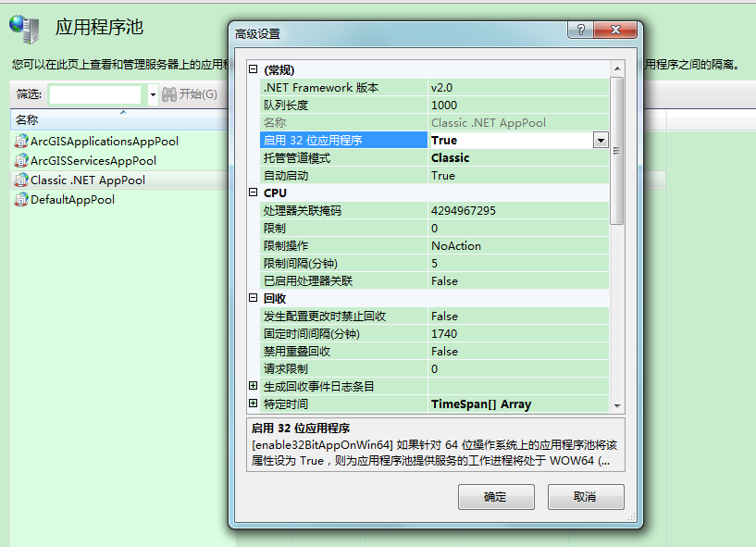Collapse the CPU section

coord(254,193)
